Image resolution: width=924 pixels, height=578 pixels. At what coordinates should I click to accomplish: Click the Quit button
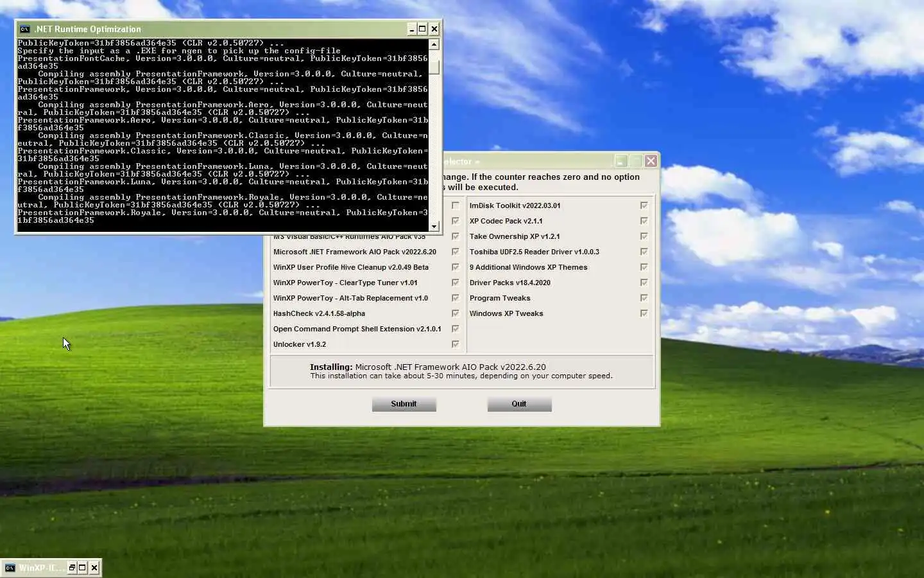pos(519,404)
